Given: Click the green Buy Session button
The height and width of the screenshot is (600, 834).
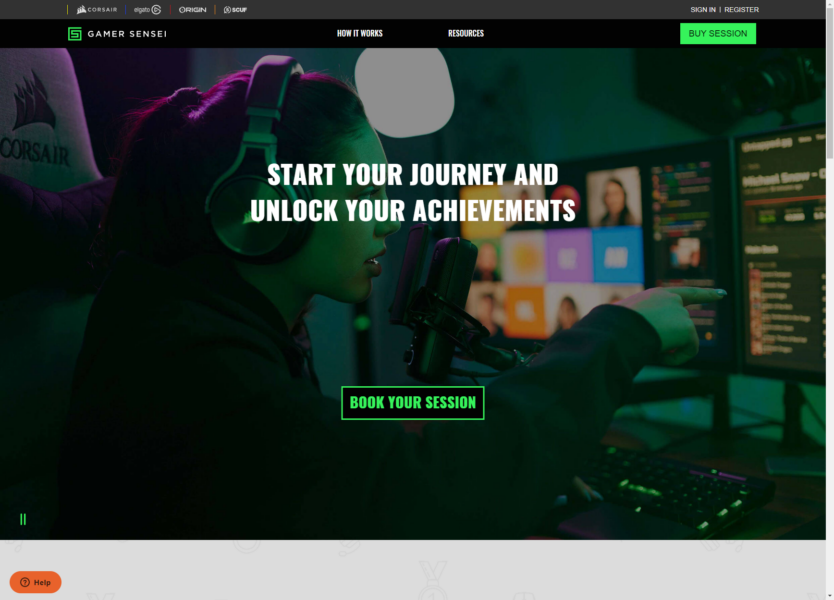Looking at the screenshot, I should pos(718,34).
